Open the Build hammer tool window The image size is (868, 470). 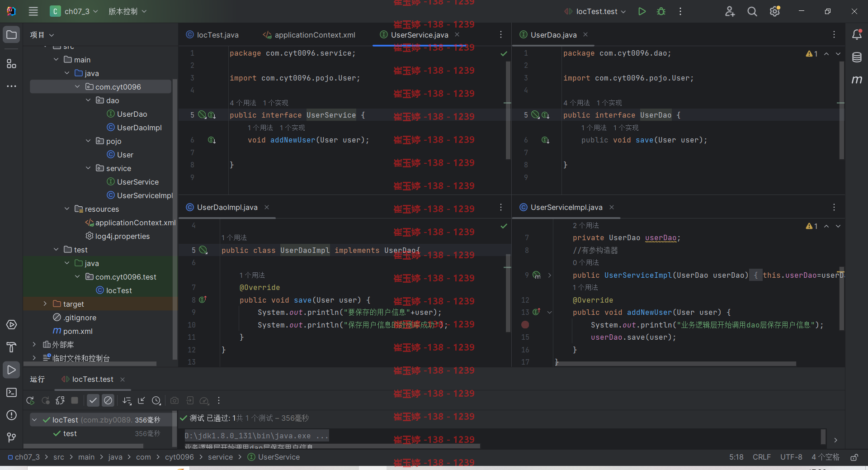tap(11, 347)
